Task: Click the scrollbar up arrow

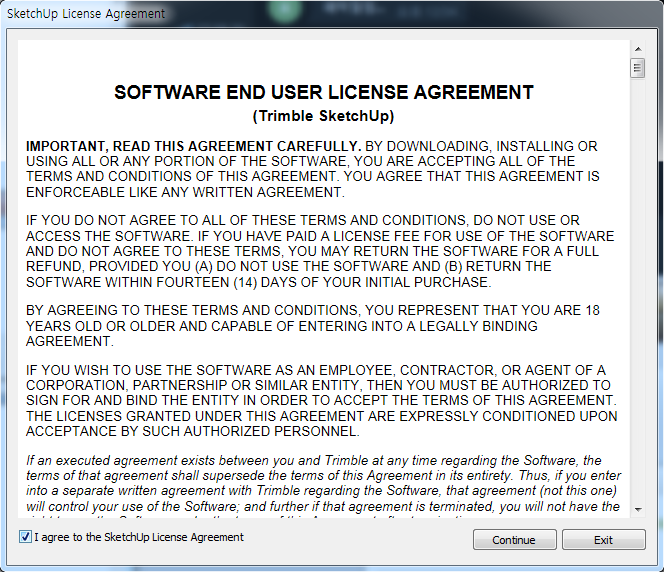Action: point(638,49)
